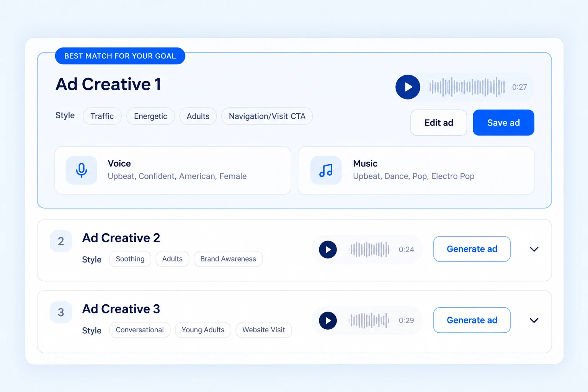Click the 0:29 duration label
The image size is (588, 392).
coord(407,320)
